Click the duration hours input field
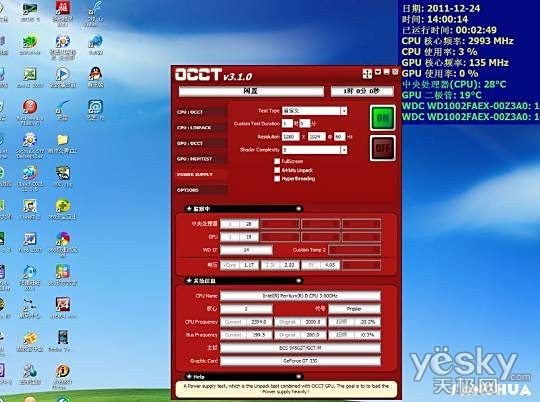 point(287,123)
